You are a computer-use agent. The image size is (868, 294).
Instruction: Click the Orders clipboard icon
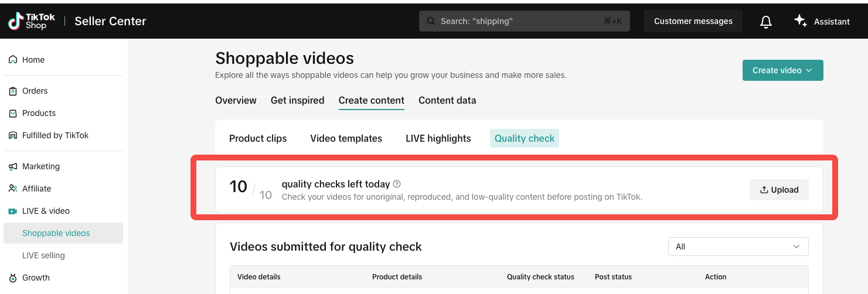pyautogui.click(x=13, y=91)
